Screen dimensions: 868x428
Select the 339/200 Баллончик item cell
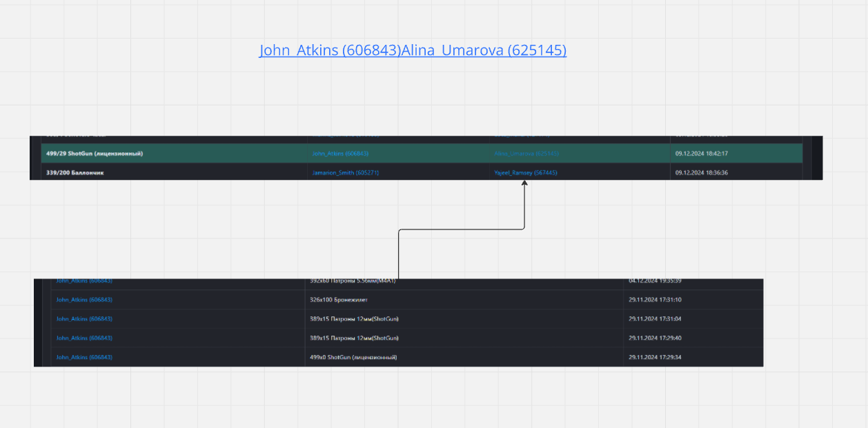tap(75, 173)
